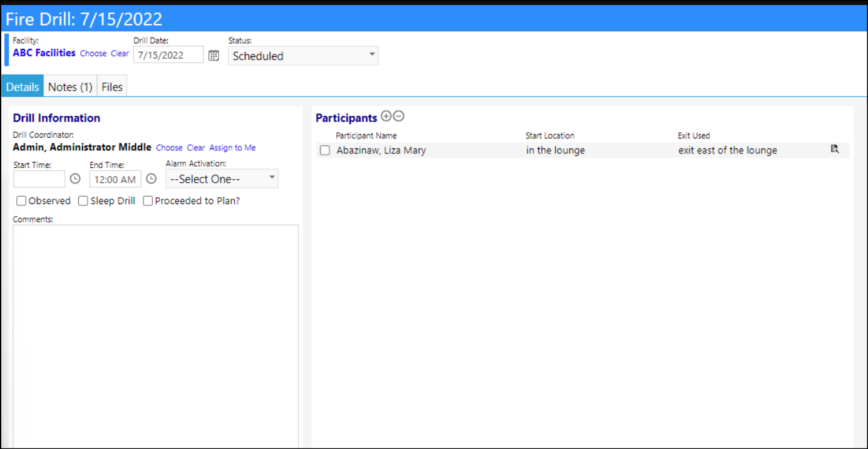Go to the Files tab

112,87
